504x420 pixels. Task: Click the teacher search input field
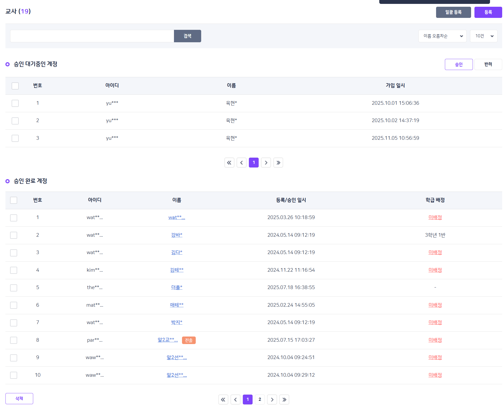pos(92,36)
